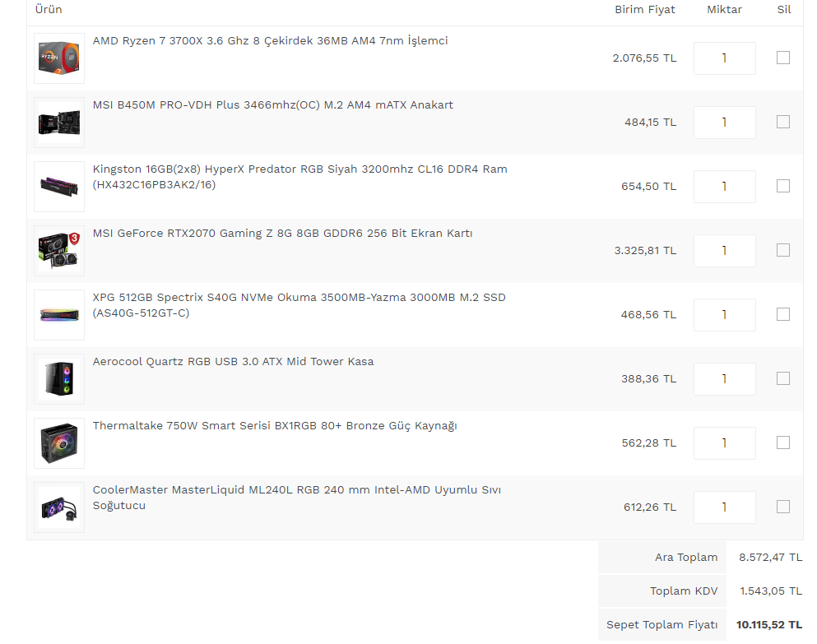Image resolution: width=817 pixels, height=644 pixels.
Task: Mark the CoolerMaster cooler row for deletion
Action: click(x=782, y=507)
